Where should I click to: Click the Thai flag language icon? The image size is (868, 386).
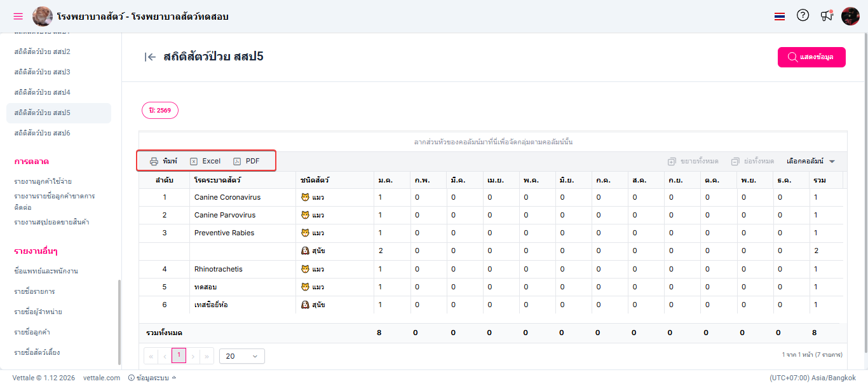coord(780,17)
